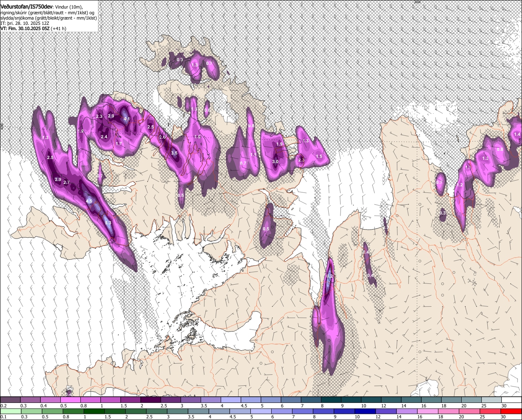Screen dimensions: 522x420
Task: Click the 2.4 precipitation value on map
Action: click(104, 137)
